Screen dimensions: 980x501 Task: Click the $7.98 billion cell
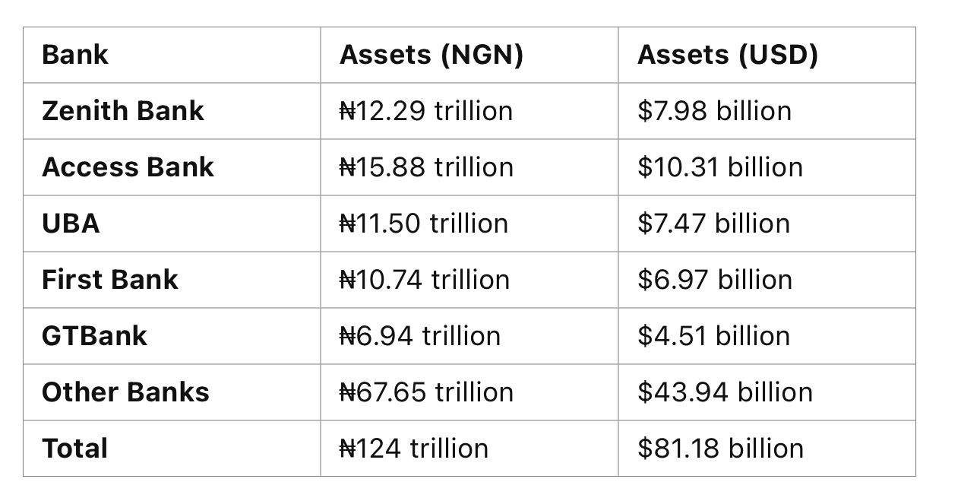(x=714, y=111)
